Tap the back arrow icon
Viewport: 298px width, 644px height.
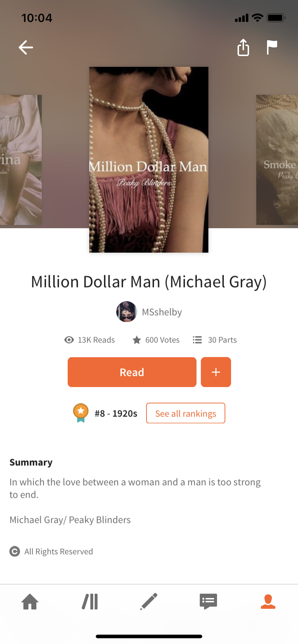(x=26, y=47)
